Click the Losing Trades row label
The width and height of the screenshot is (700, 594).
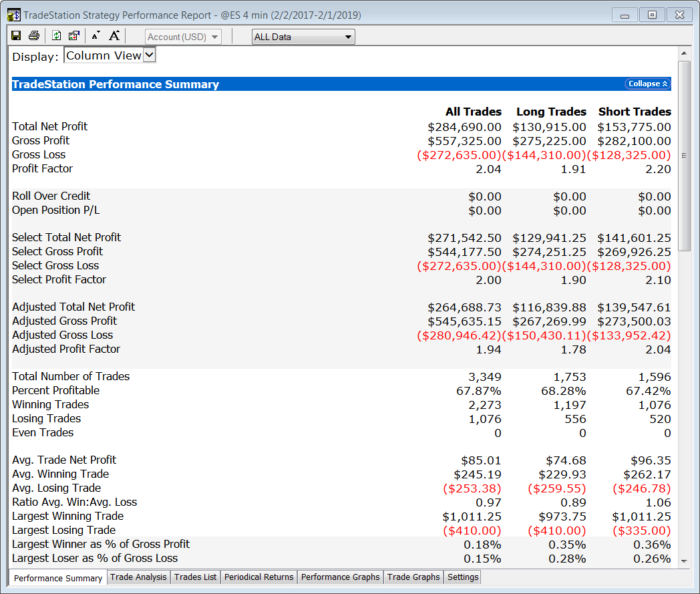click(47, 418)
